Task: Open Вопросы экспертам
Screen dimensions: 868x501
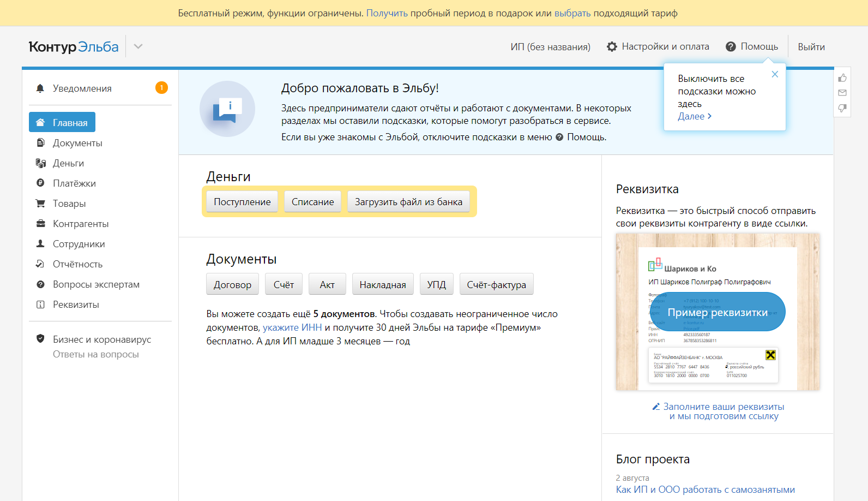Action: (x=96, y=284)
